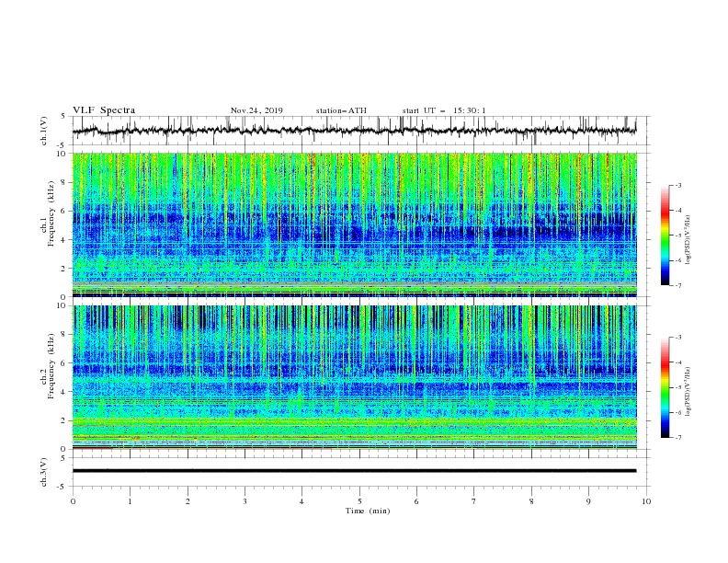Click the date 'Nov.24, 2019'

click(x=256, y=110)
